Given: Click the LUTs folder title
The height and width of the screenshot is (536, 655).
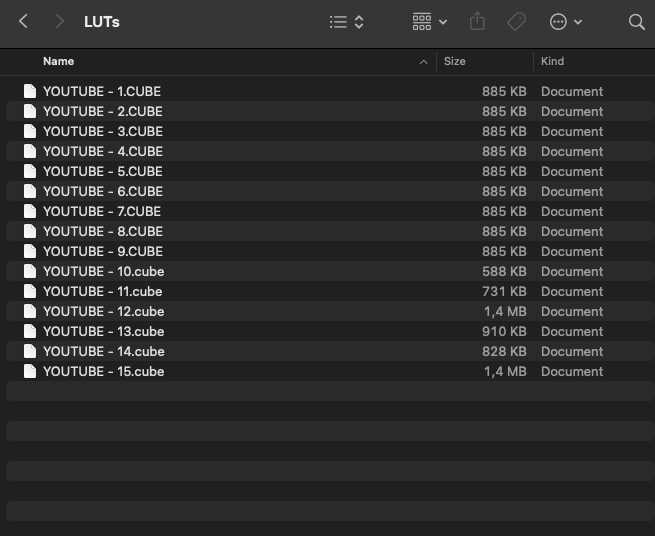Looking at the screenshot, I should point(102,21).
